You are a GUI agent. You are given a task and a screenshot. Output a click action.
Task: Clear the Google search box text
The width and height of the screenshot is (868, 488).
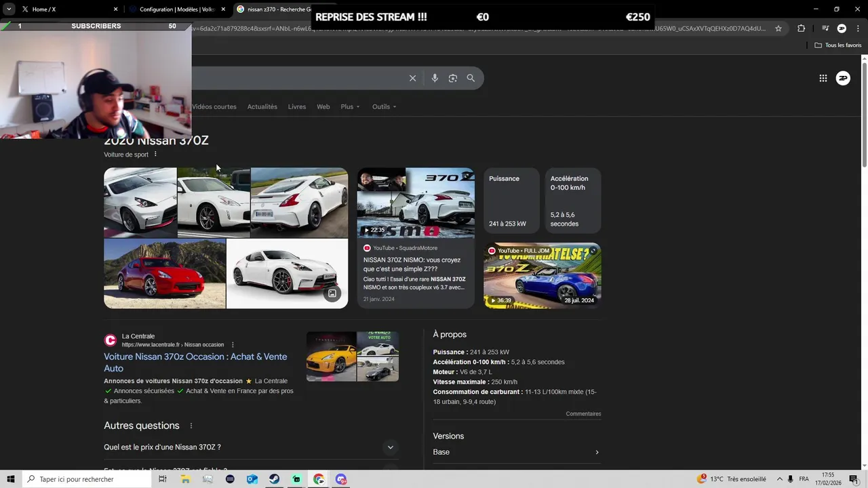click(412, 78)
